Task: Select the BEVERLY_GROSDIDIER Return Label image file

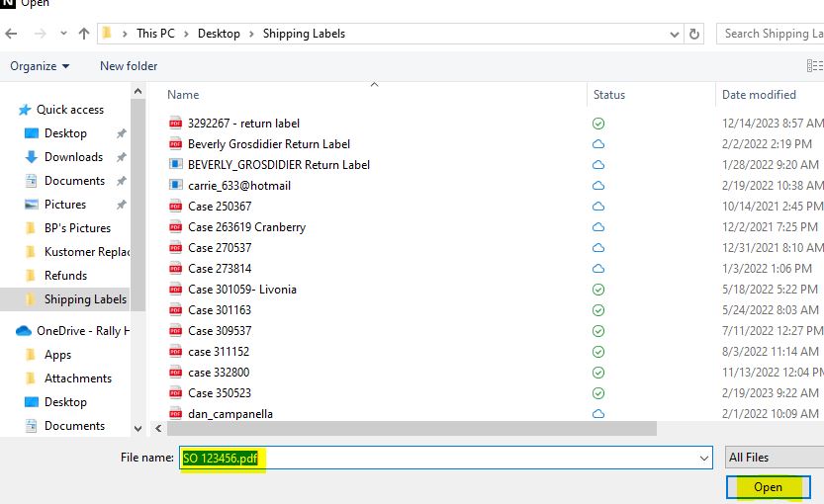Action: pyautogui.click(x=279, y=165)
